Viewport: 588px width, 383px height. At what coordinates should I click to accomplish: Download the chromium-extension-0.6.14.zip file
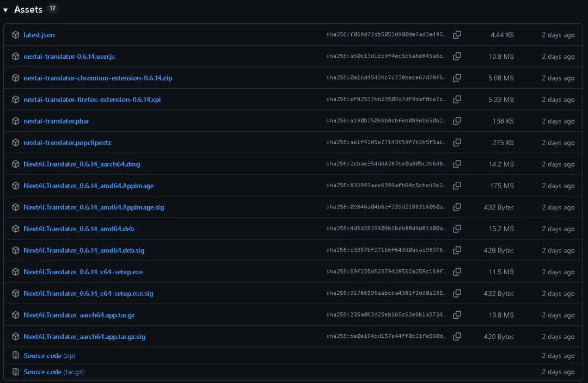click(98, 78)
